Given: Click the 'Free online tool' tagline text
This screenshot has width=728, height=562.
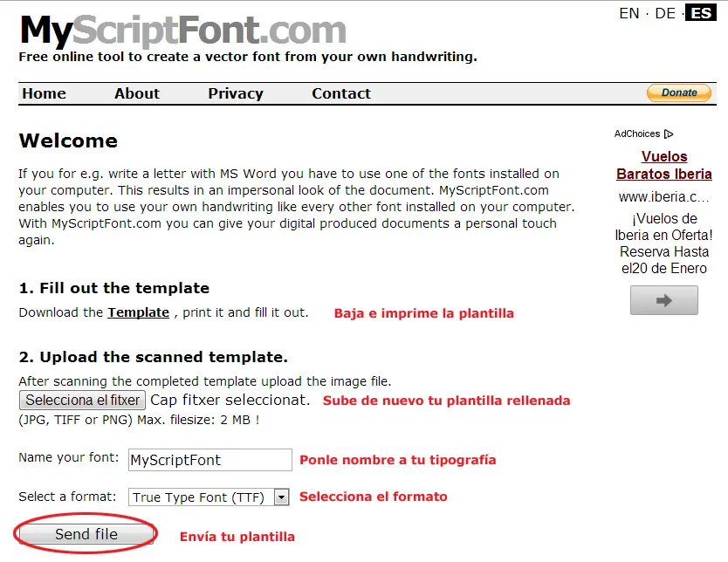Looking at the screenshot, I should (248, 57).
